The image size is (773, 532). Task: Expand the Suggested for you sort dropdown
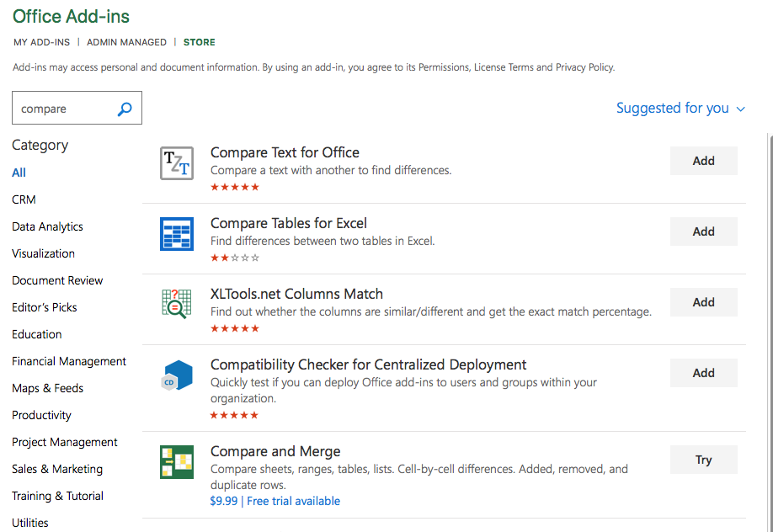pyautogui.click(x=680, y=108)
